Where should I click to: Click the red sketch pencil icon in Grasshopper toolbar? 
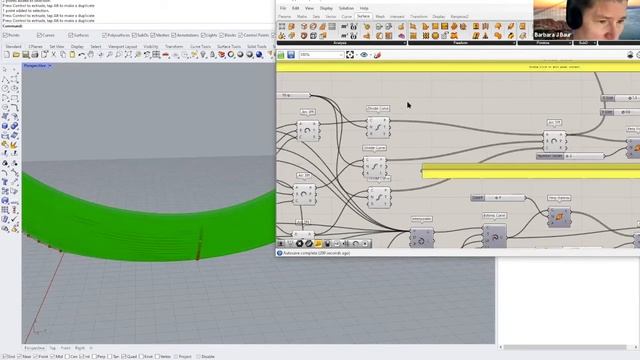[x=378, y=55]
